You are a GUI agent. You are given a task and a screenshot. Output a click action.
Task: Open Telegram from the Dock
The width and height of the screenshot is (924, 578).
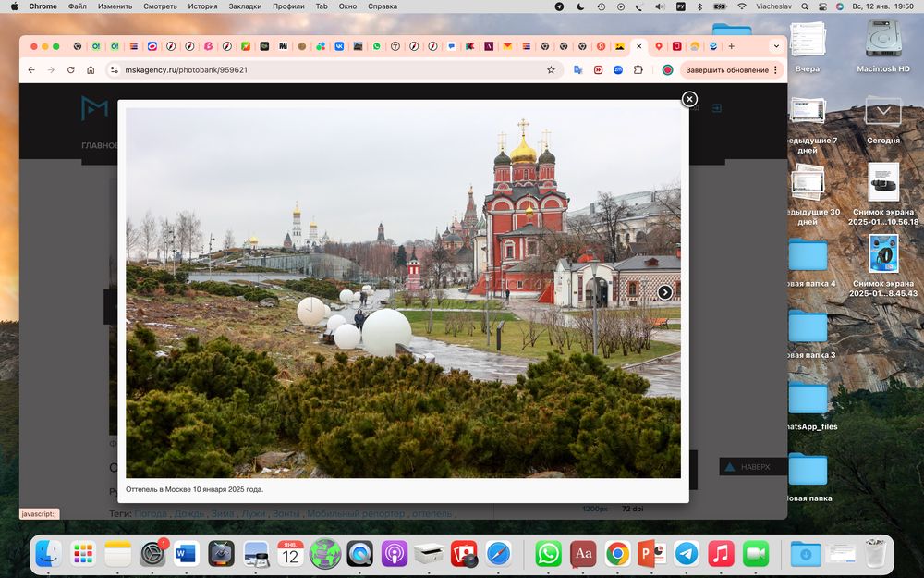click(x=686, y=553)
